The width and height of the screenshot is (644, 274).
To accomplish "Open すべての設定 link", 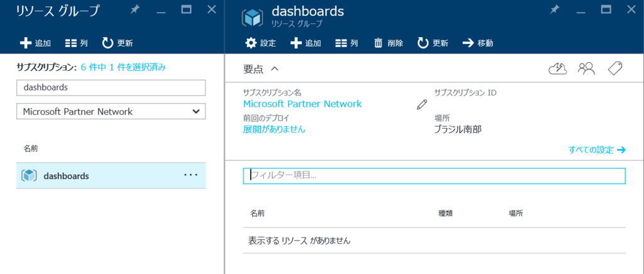I will (597, 150).
